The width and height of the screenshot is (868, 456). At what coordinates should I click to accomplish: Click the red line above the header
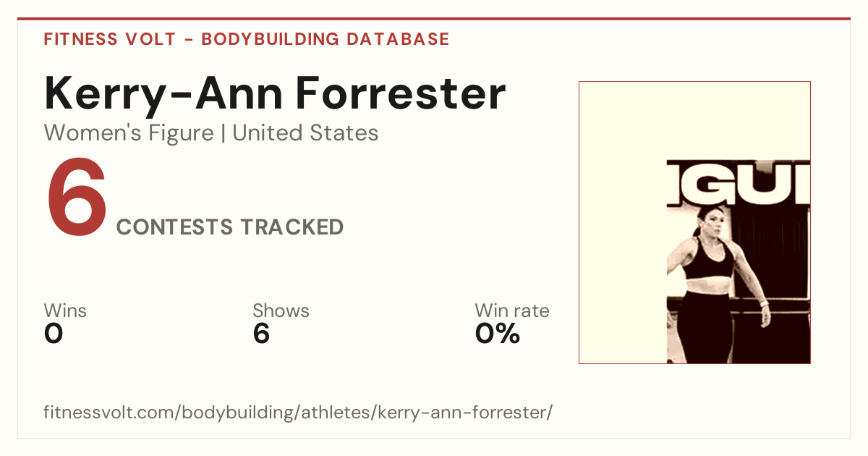click(434, 19)
